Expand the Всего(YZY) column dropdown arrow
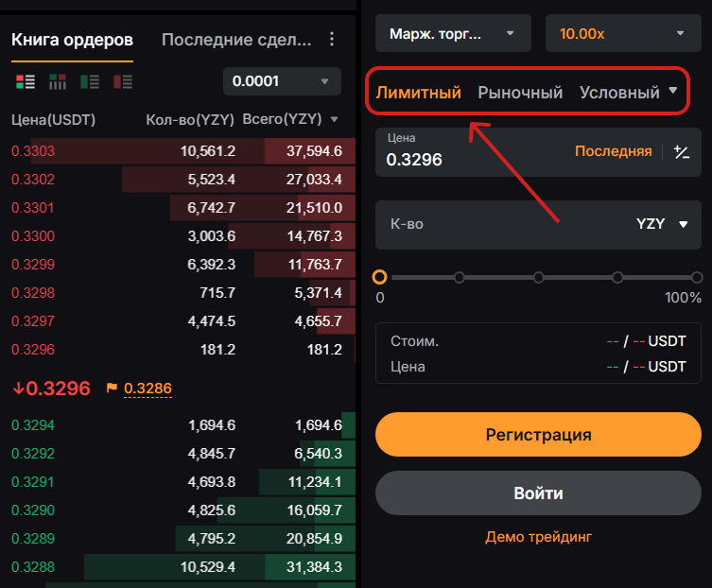Image resolution: width=712 pixels, height=588 pixels. point(334,119)
